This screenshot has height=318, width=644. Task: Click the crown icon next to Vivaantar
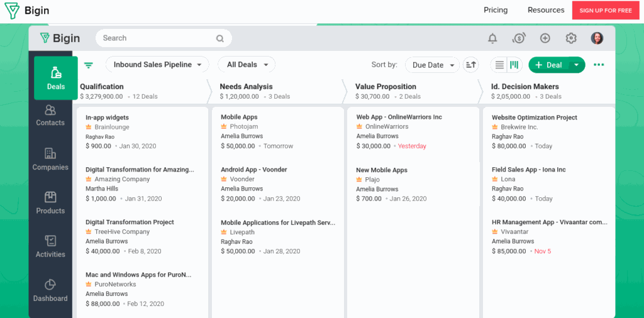coord(495,231)
